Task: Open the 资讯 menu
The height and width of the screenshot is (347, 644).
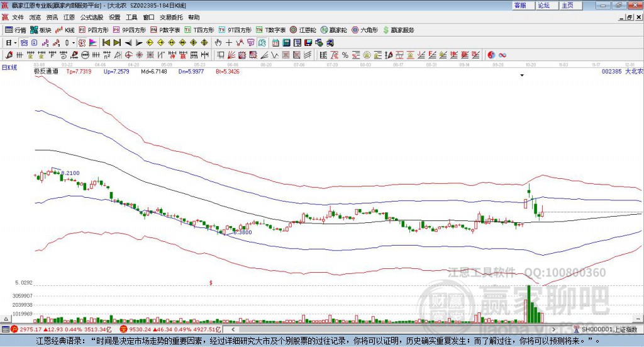Action: pyautogui.click(x=52, y=17)
